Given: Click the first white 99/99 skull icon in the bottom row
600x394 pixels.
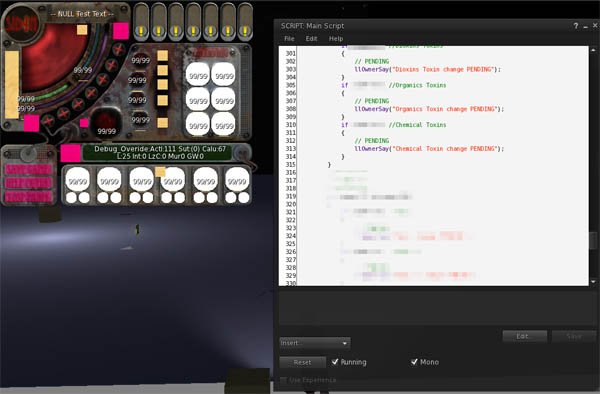Looking at the screenshot, I should [x=78, y=179].
